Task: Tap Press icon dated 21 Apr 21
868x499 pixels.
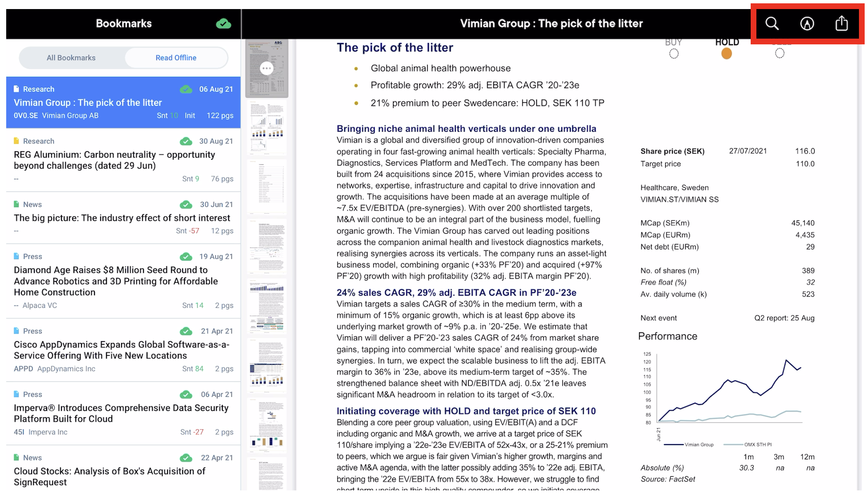Action: [x=17, y=331]
